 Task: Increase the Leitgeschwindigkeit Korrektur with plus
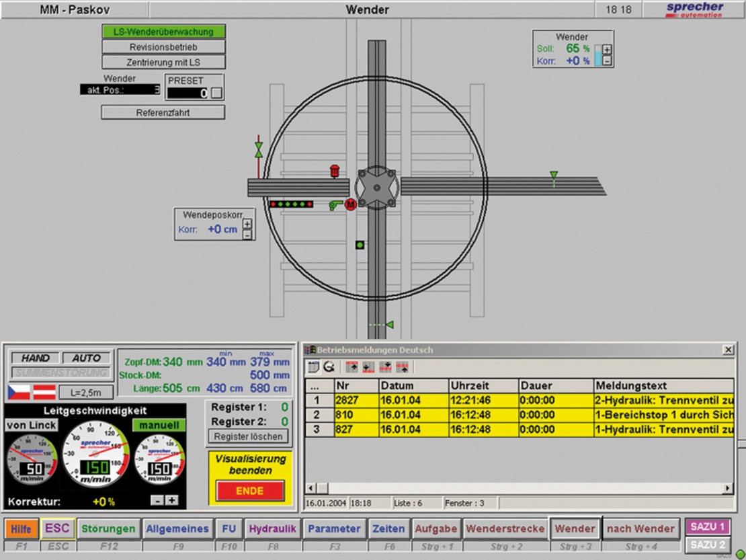click(172, 500)
